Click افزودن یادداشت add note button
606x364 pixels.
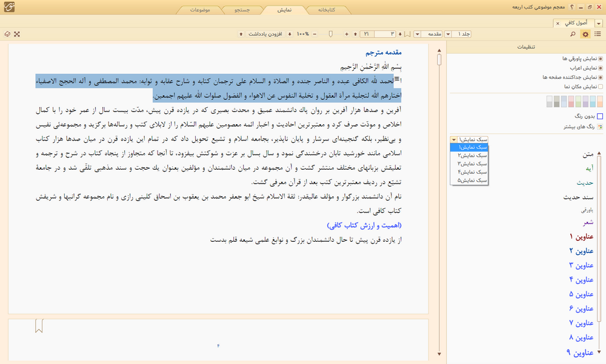click(x=265, y=34)
